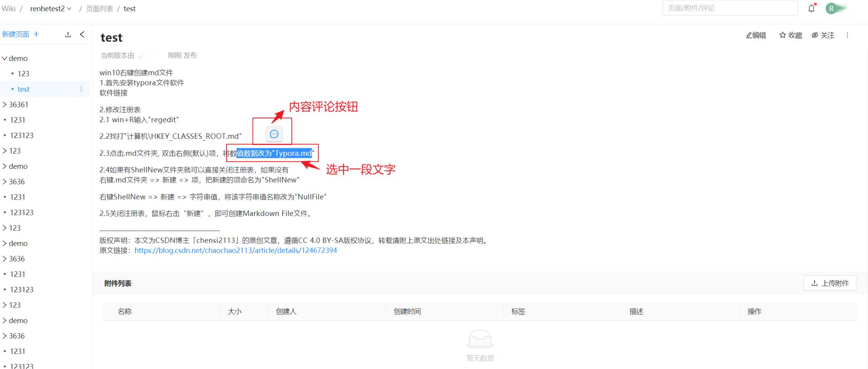Image resolution: width=868 pixels, height=369 pixels.
Task: Open the fourth 1231 page
Action: 17,351
